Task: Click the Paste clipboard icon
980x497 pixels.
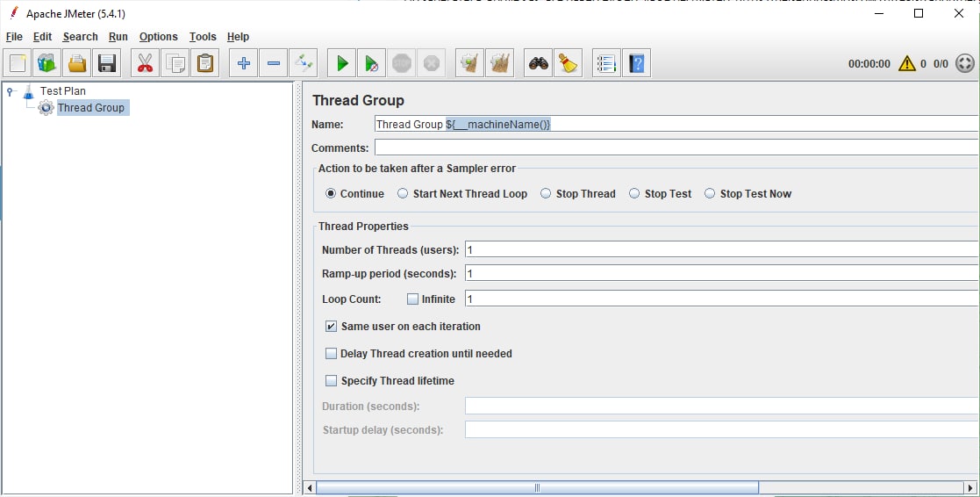Action: click(x=205, y=63)
